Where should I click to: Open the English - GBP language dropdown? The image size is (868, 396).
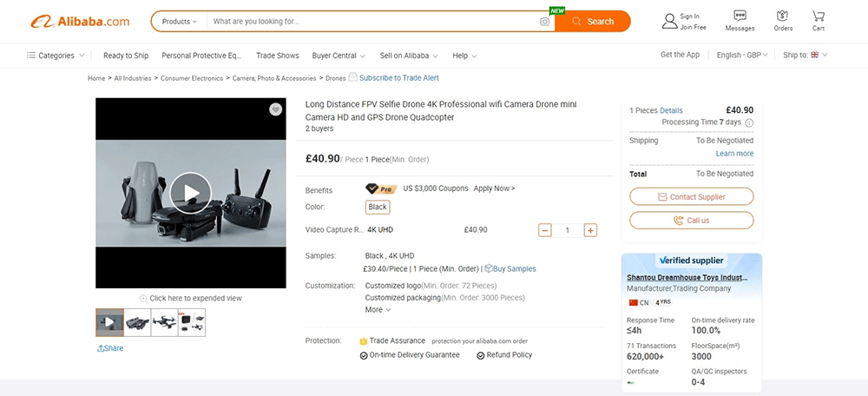[x=742, y=55]
